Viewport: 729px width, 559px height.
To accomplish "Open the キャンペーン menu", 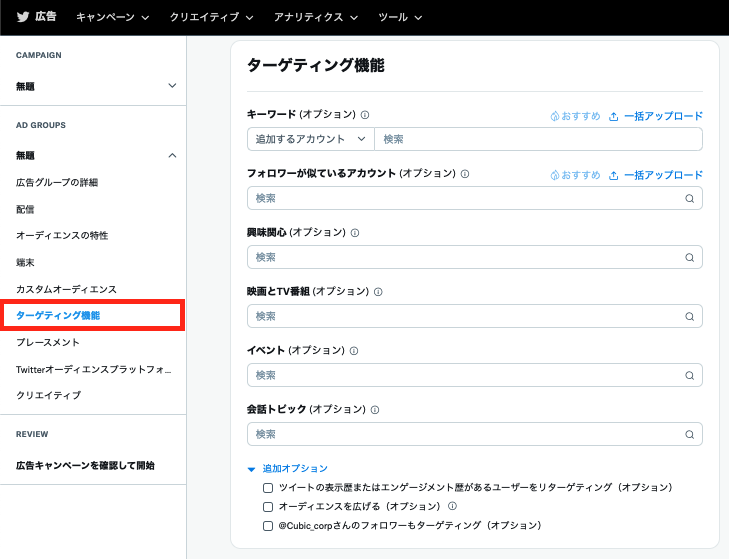I will point(112,17).
